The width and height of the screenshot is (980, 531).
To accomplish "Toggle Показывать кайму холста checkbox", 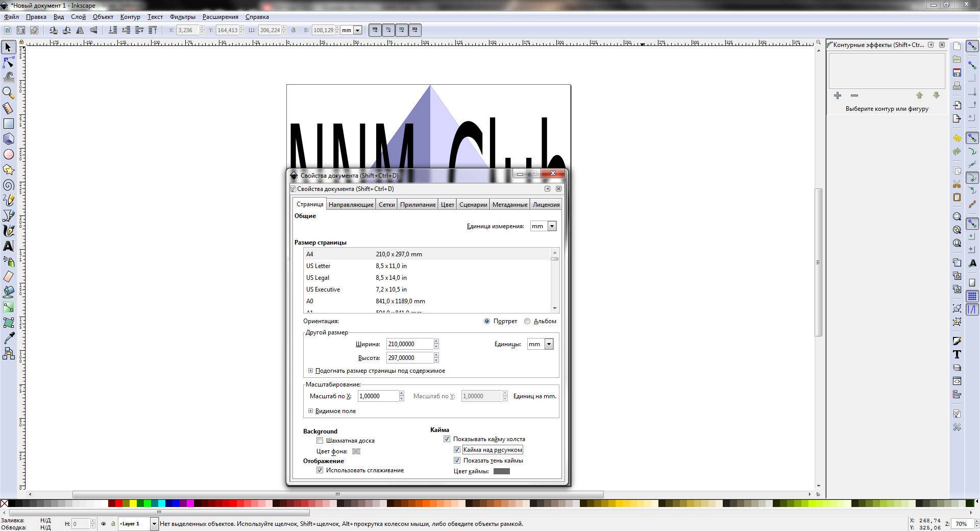I will (x=447, y=439).
